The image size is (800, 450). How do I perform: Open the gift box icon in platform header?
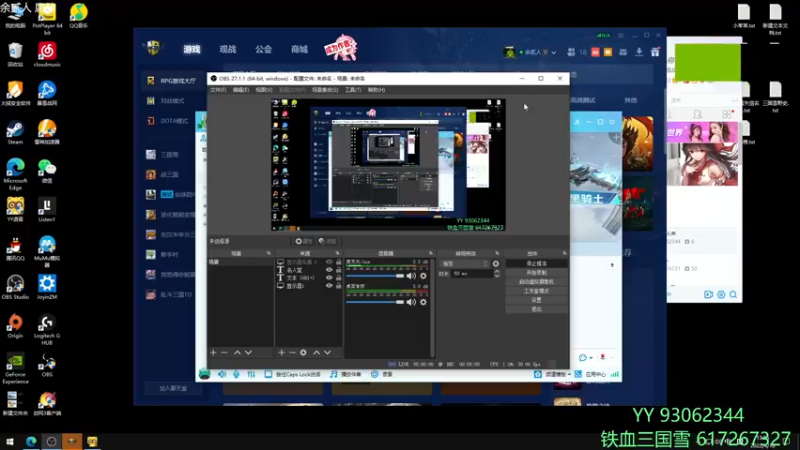point(655,52)
